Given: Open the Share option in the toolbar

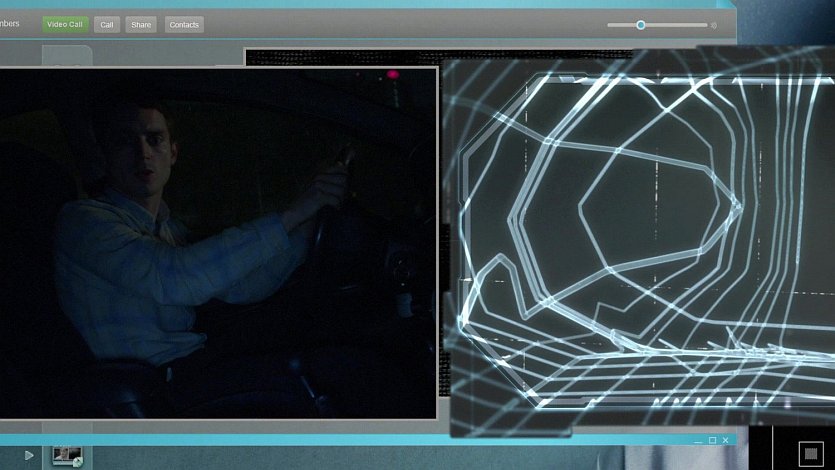Looking at the screenshot, I should pos(141,24).
